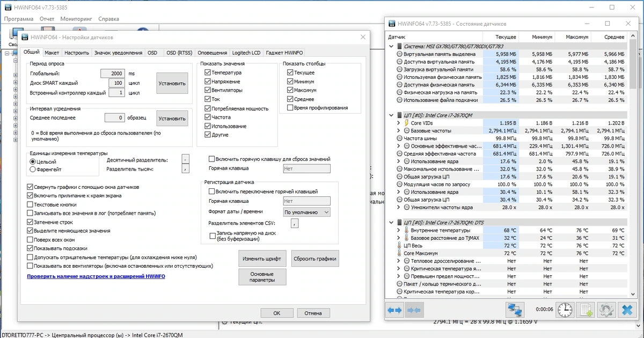Expand the Базовые частоты row
The height and width of the screenshot is (338, 644).
[x=398, y=131]
